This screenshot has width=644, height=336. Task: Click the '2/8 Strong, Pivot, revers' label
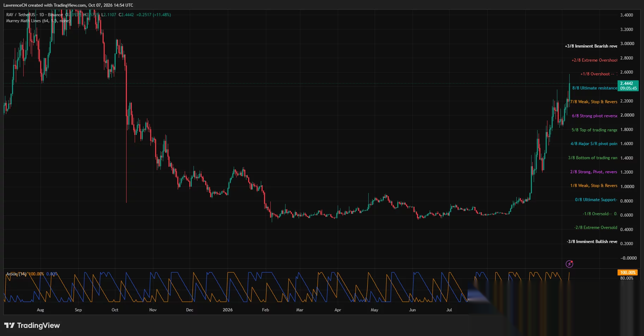pyautogui.click(x=594, y=172)
